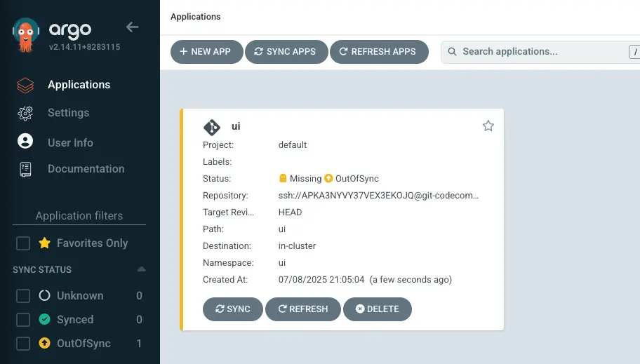The height and width of the screenshot is (364, 640).
Task: Click the Argo octopus logo
Action: pos(26,36)
